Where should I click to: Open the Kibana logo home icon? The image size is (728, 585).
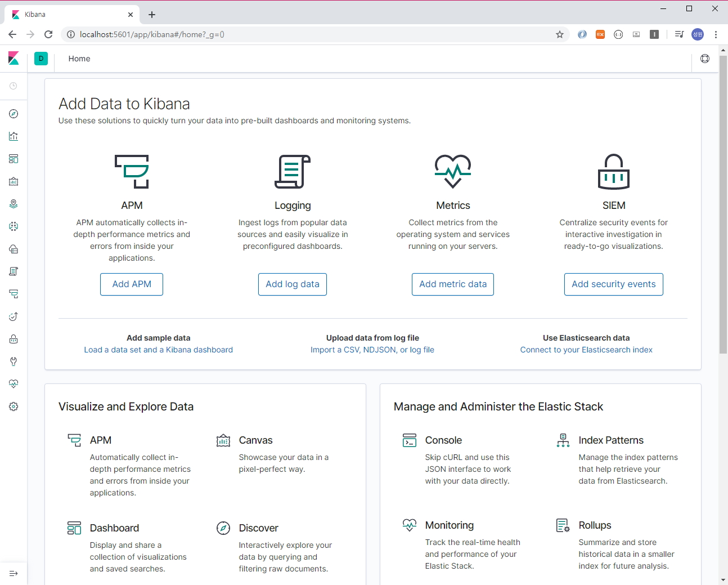(14, 59)
